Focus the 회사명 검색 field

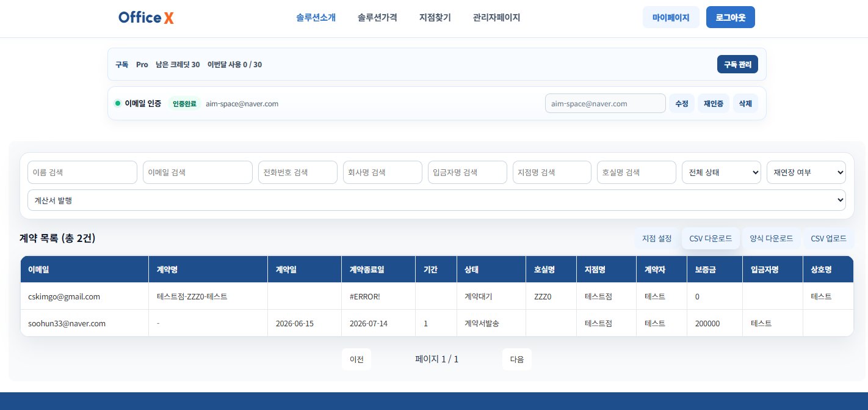point(383,172)
